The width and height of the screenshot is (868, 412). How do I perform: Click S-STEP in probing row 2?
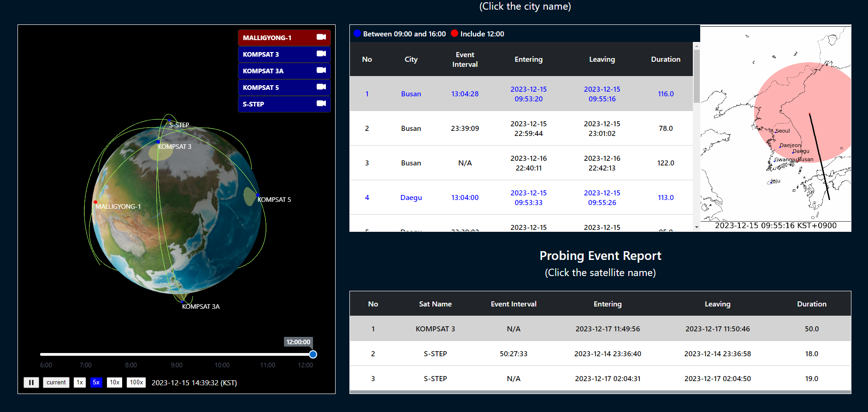coord(435,354)
